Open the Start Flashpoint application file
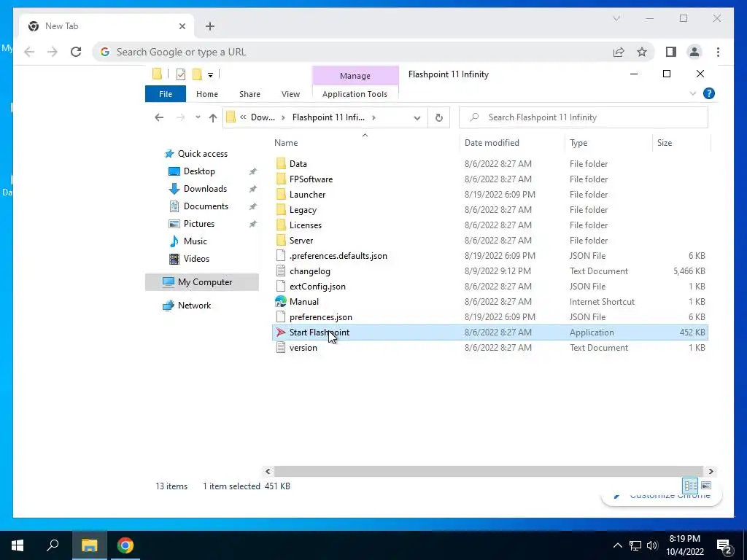 [x=320, y=332]
